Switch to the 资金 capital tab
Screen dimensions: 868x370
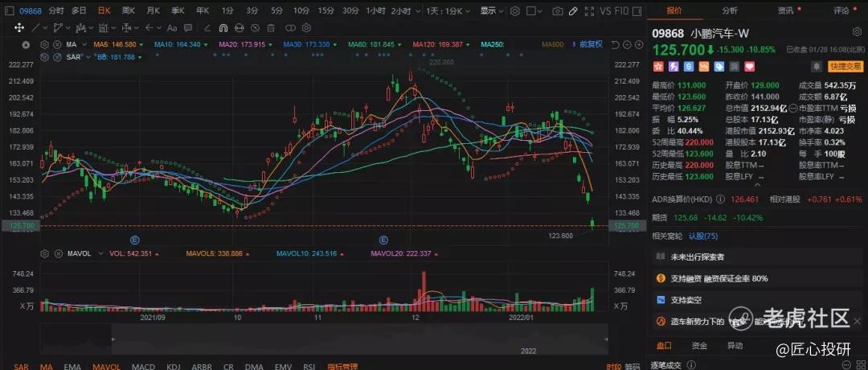[x=699, y=346]
